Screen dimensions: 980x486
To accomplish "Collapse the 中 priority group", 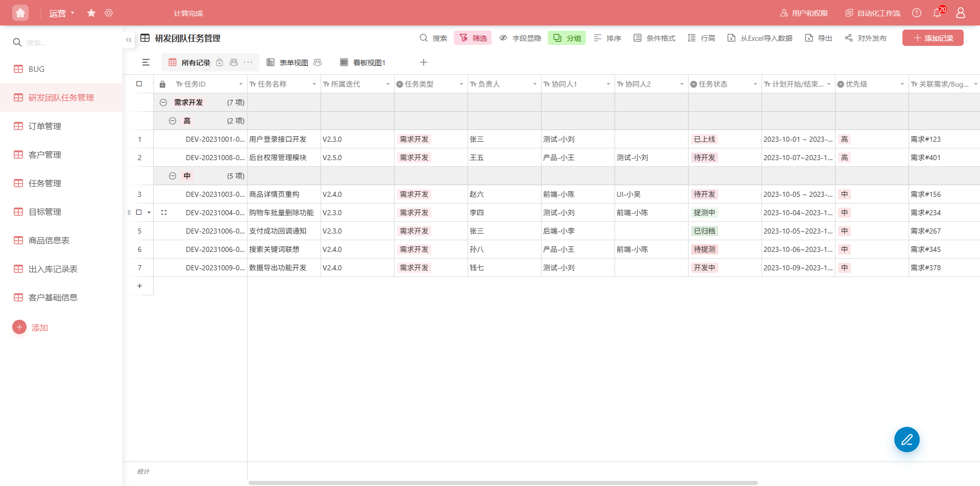I will (173, 176).
